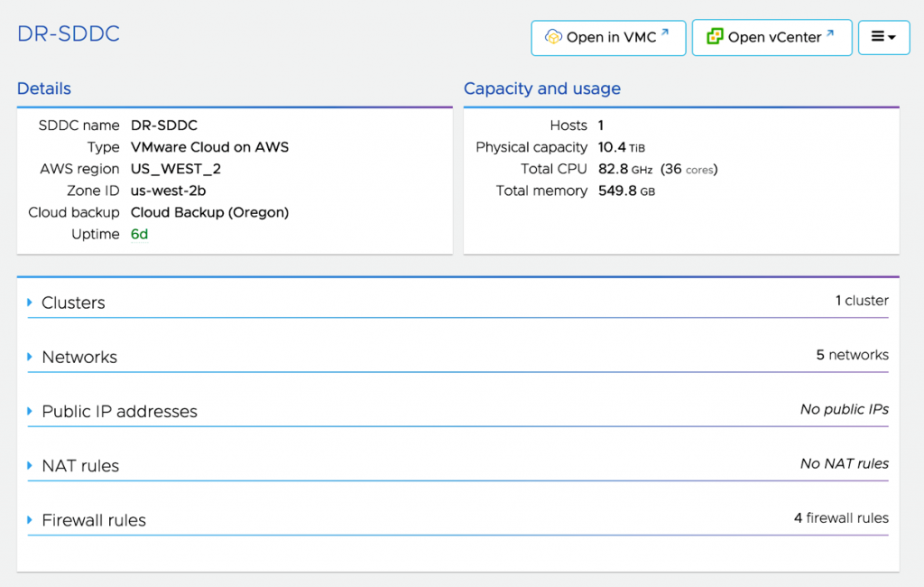Image resolution: width=924 pixels, height=587 pixels.
Task: Expand the Clusters section arrow
Action: [x=30, y=303]
